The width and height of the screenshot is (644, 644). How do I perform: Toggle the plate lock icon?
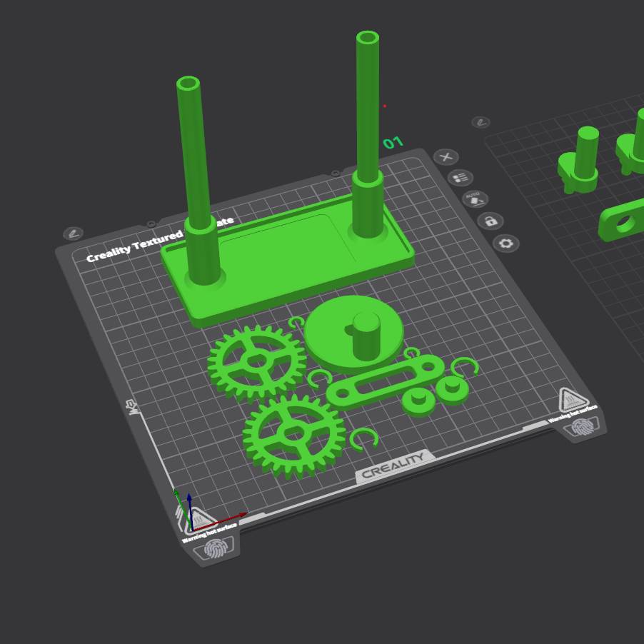click(490, 221)
